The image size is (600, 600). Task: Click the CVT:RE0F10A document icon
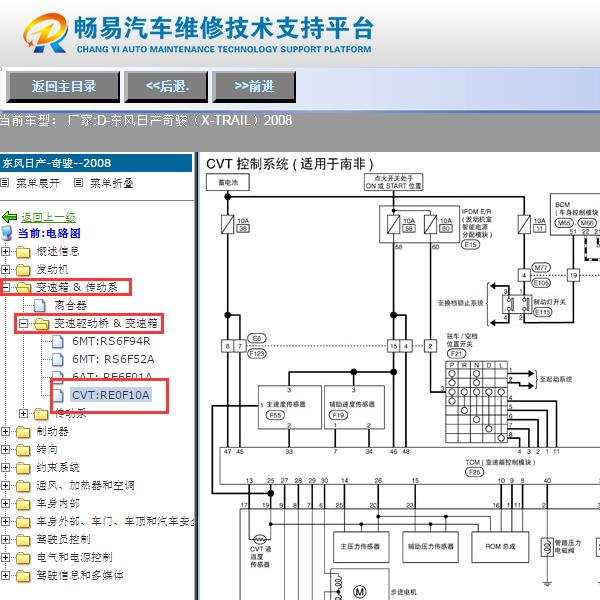coord(58,395)
